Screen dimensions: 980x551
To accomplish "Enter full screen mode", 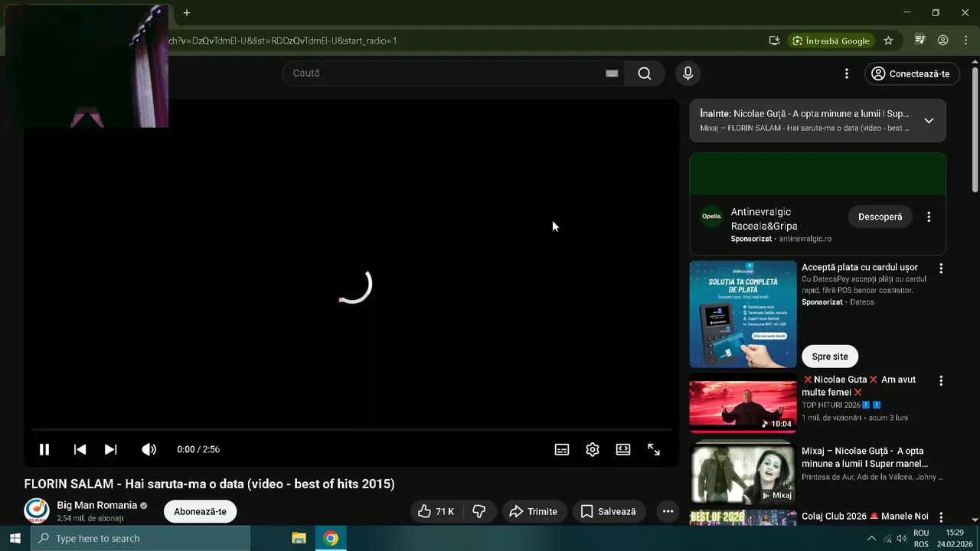I will click(654, 449).
